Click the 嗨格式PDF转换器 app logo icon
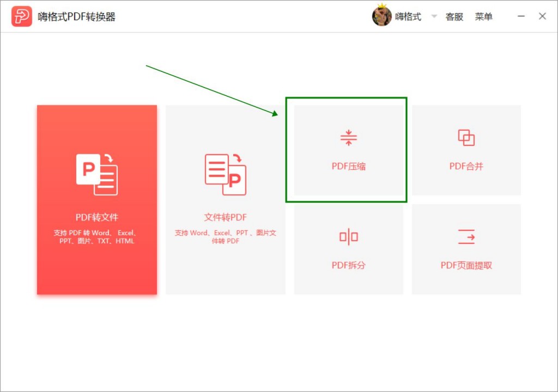Image resolution: width=558 pixels, height=392 pixels. tap(21, 16)
